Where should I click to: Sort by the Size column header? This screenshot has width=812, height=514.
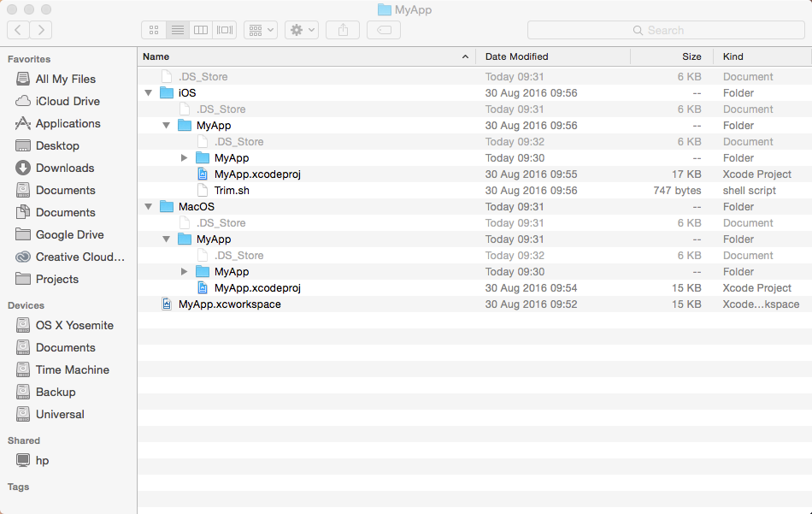coord(672,56)
